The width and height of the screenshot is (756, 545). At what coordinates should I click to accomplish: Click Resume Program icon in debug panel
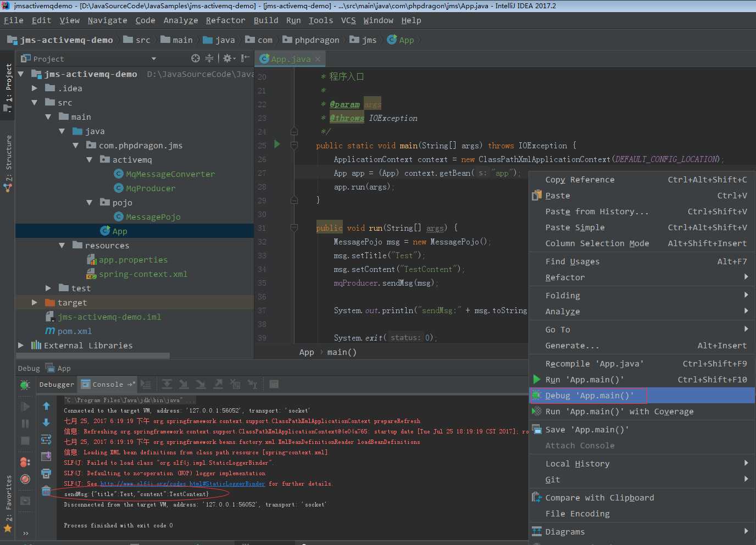tap(25, 407)
